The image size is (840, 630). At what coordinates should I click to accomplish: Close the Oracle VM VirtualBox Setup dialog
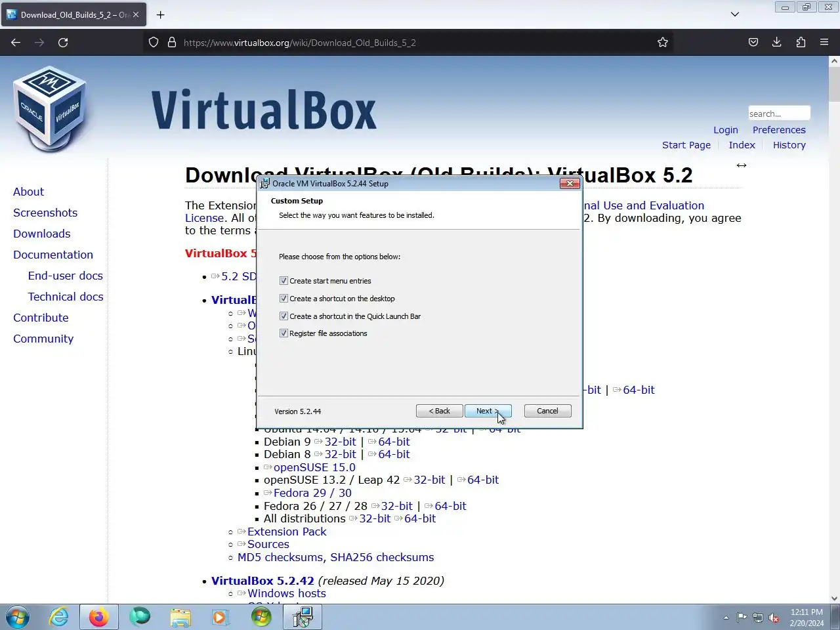(570, 184)
